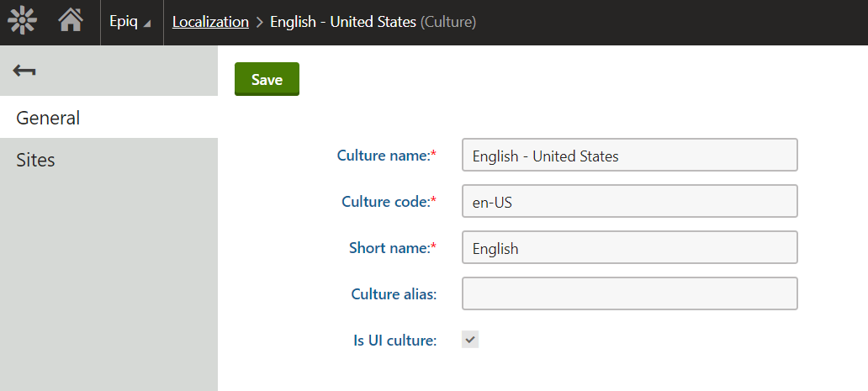Go to the home dashboard icon
The width and height of the screenshot is (868, 391).
click(71, 20)
